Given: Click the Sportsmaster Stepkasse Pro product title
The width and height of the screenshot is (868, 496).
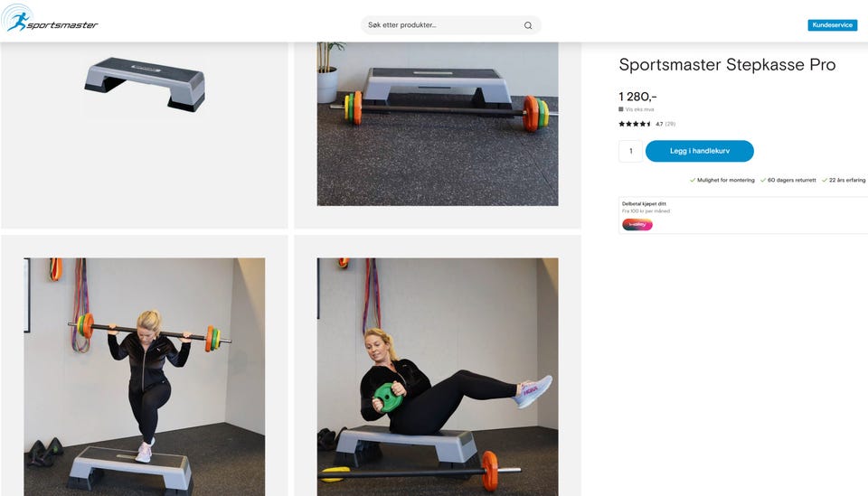Looking at the screenshot, I should coord(727,65).
